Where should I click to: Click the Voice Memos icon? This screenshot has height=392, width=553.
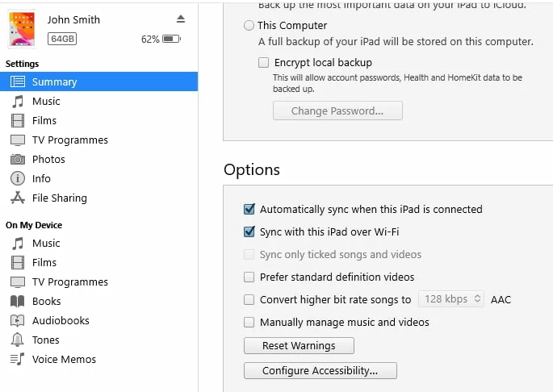18,360
